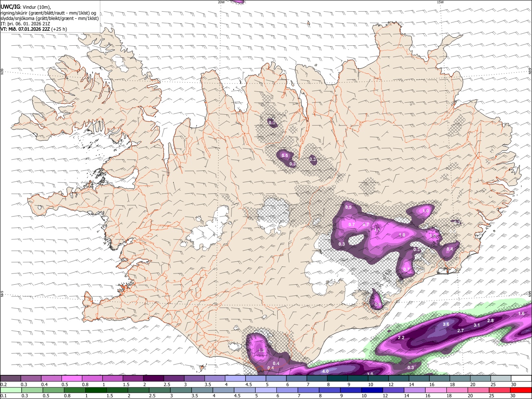The width and height of the screenshot is (532, 399).
Task: Click the 4.5 label under the top legend row
Action: pyautogui.click(x=249, y=384)
